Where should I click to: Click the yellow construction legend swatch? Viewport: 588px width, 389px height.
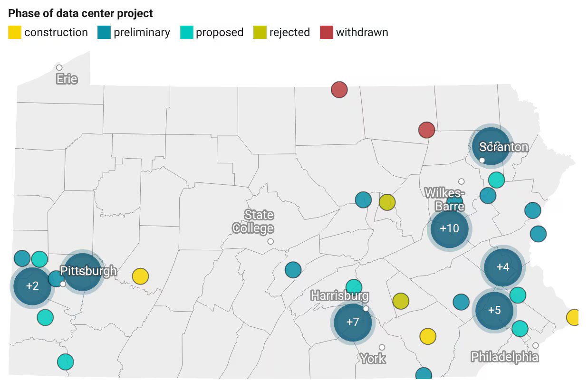15,32
